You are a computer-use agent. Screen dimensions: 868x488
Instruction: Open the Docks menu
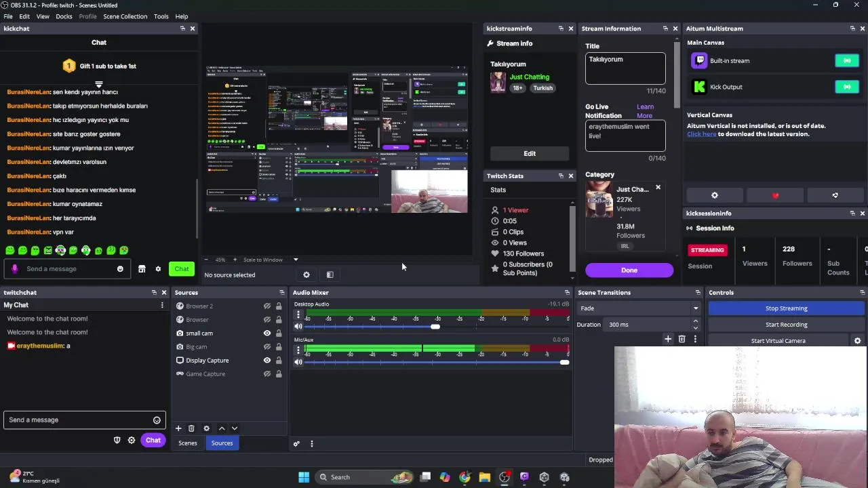click(x=64, y=16)
